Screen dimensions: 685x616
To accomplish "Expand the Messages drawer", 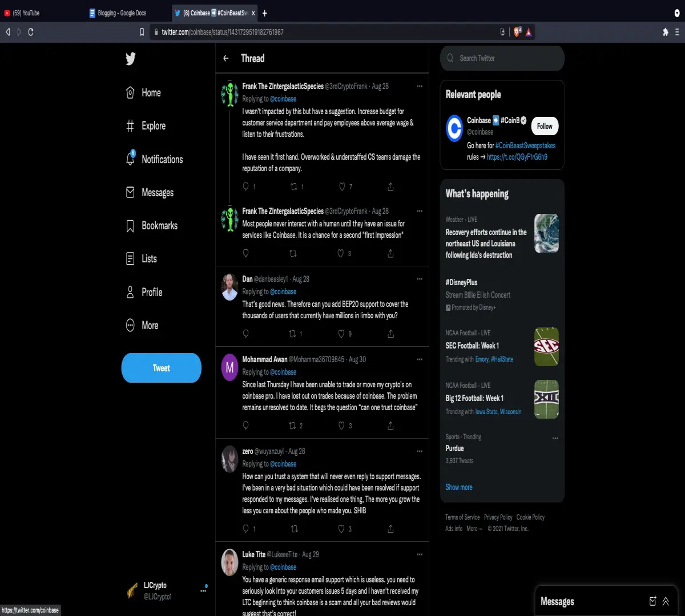I will [666, 601].
